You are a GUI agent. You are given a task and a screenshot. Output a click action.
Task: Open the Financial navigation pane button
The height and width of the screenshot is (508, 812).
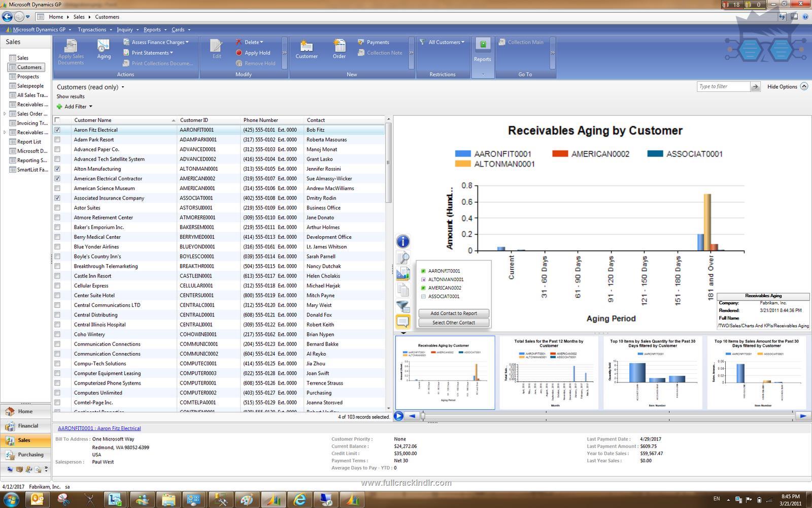(x=25, y=426)
